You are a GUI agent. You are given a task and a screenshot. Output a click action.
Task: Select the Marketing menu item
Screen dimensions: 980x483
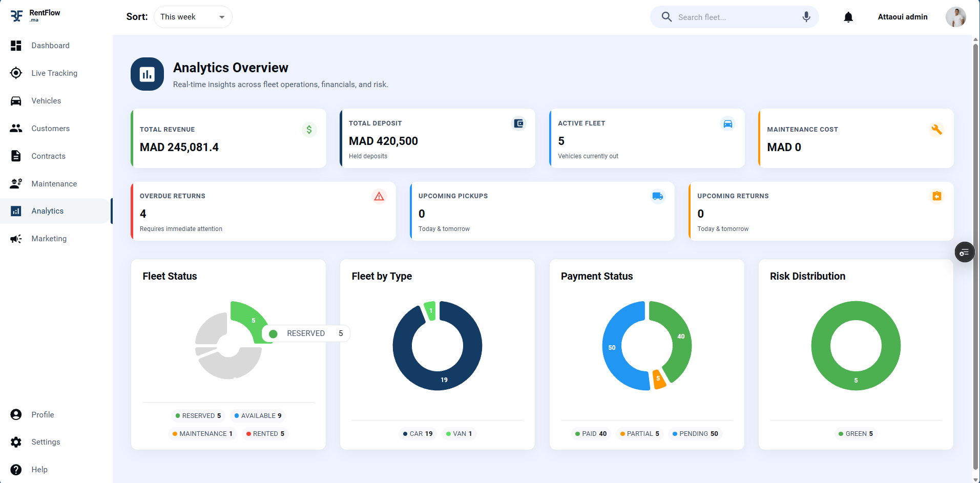[49, 239]
